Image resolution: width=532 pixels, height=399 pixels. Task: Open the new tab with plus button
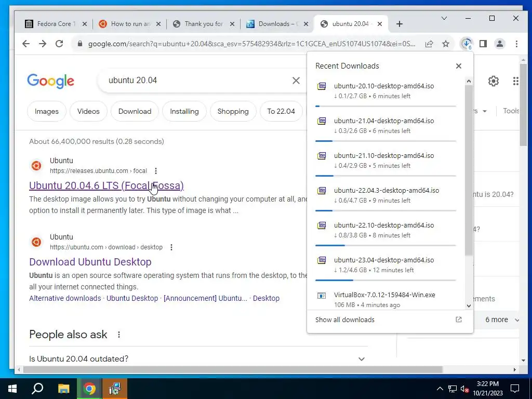[400, 24]
